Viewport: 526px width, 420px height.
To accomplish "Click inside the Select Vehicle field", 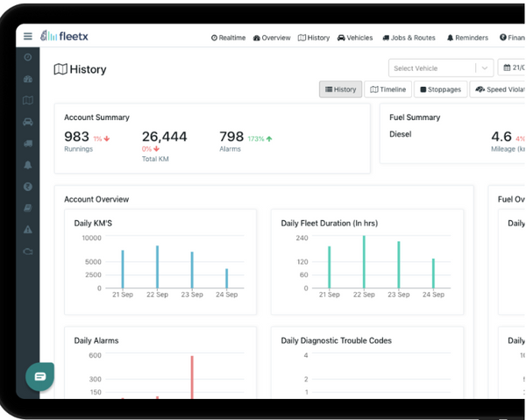I will [x=430, y=68].
